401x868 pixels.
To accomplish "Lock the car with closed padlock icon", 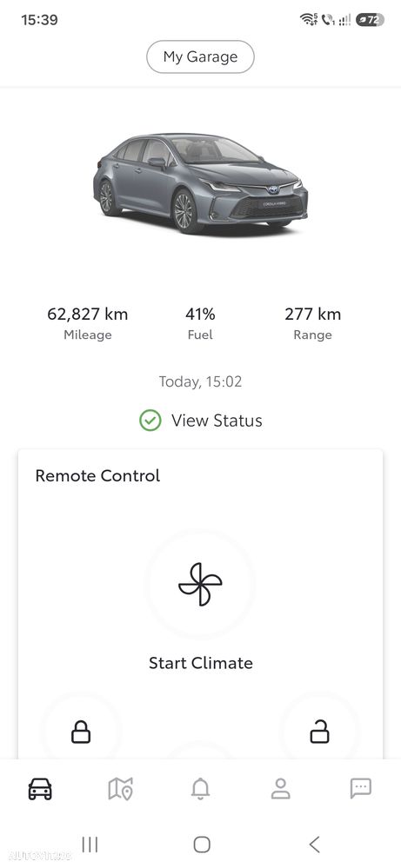I will click(x=81, y=732).
